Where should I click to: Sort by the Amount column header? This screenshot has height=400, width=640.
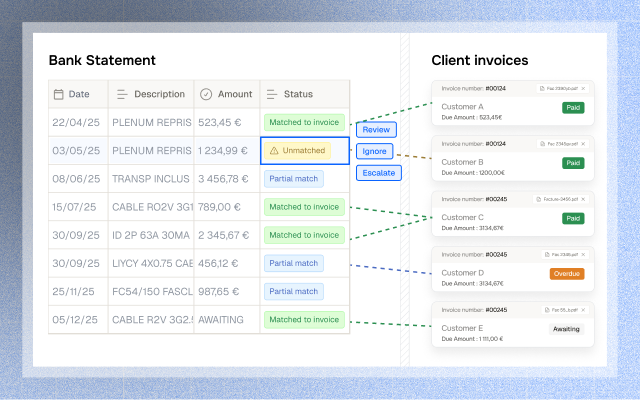click(227, 94)
